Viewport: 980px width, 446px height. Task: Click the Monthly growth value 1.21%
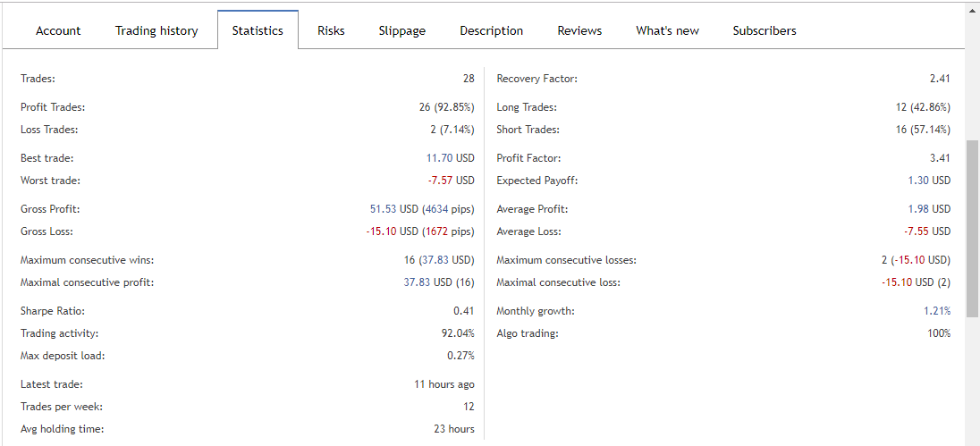(x=937, y=311)
